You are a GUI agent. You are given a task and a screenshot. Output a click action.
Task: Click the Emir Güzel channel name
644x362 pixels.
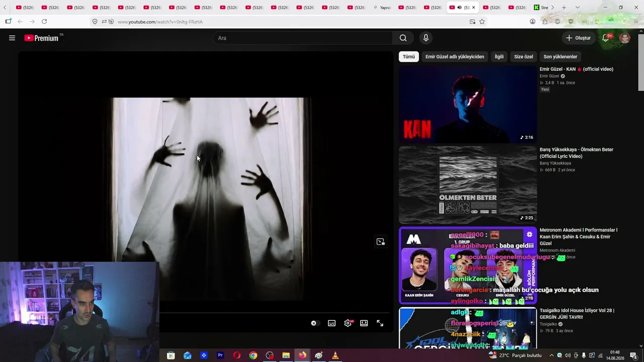point(549,76)
